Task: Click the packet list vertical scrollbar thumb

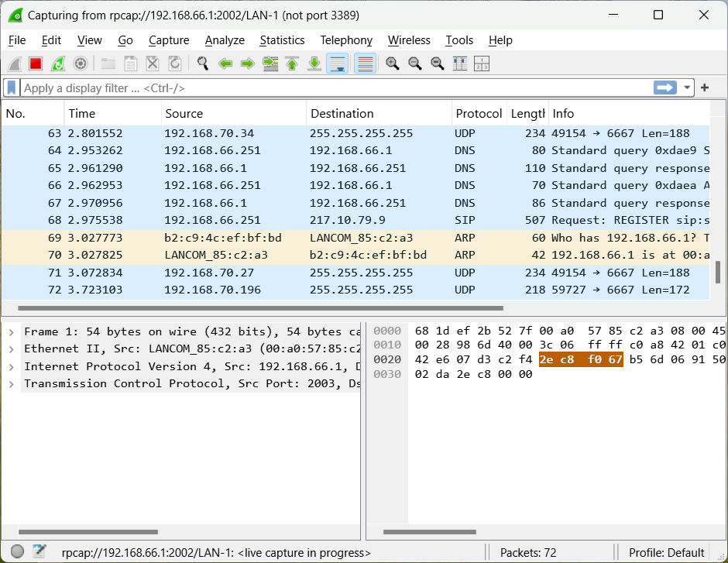Action: point(717,272)
